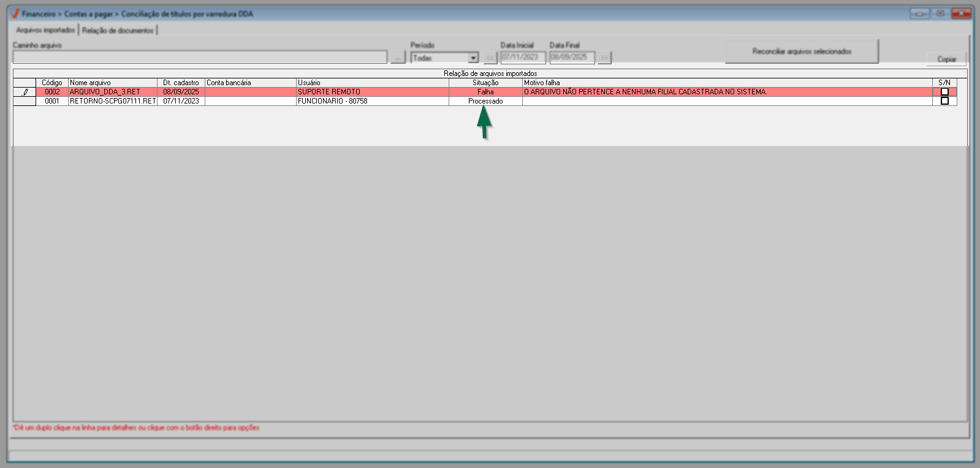Open the Período dropdown showing Todas
This screenshot has width=980, height=468.
444,58
